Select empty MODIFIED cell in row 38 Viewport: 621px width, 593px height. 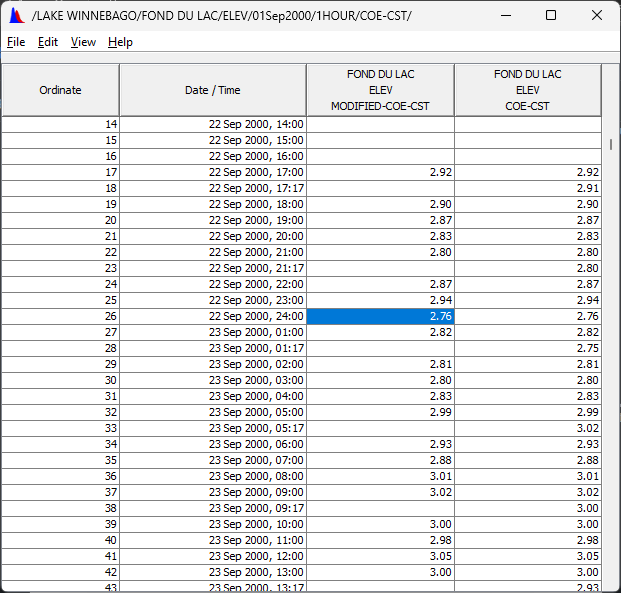point(380,508)
